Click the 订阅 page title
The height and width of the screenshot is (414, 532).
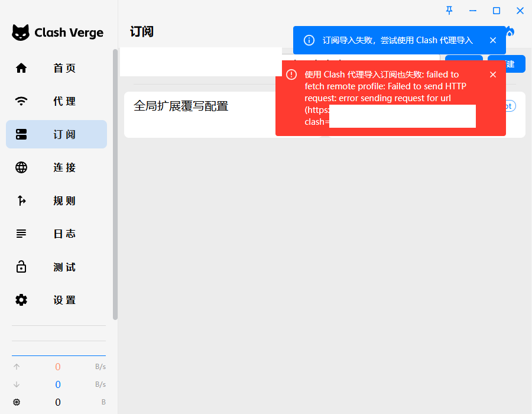tap(142, 32)
